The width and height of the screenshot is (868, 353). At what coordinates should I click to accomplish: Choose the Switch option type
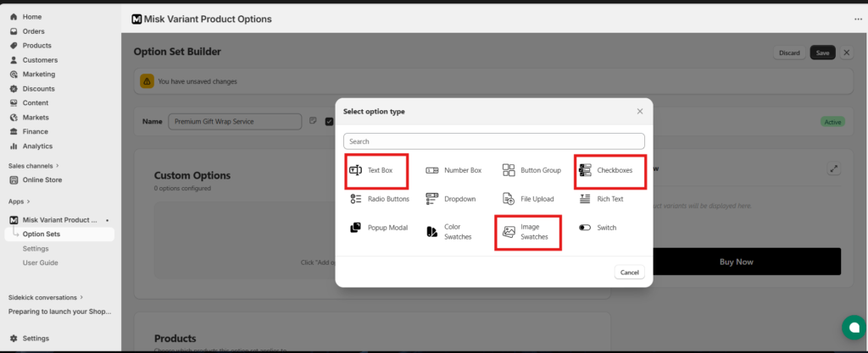coord(598,228)
